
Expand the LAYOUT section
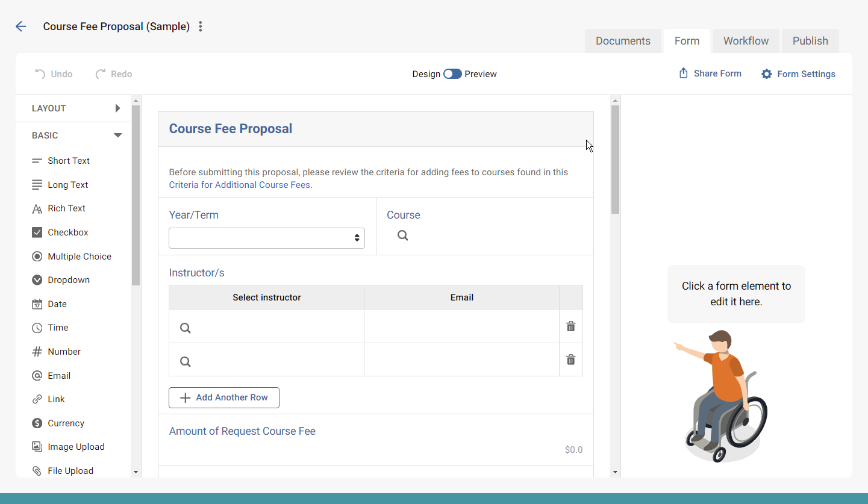(118, 108)
